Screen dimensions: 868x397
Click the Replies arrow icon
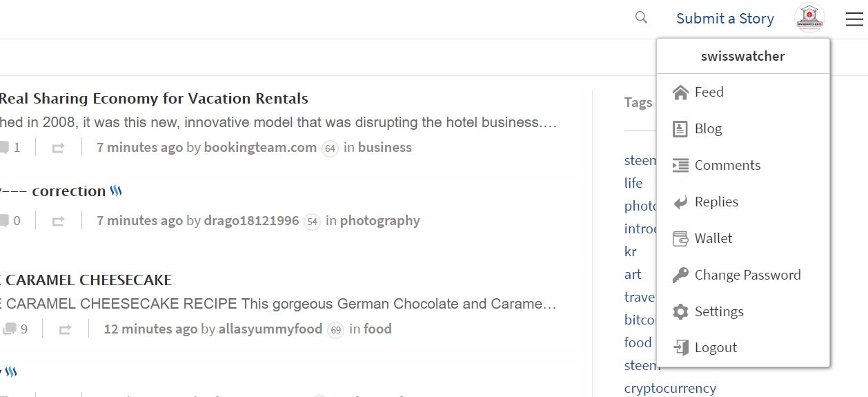pos(680,202)
